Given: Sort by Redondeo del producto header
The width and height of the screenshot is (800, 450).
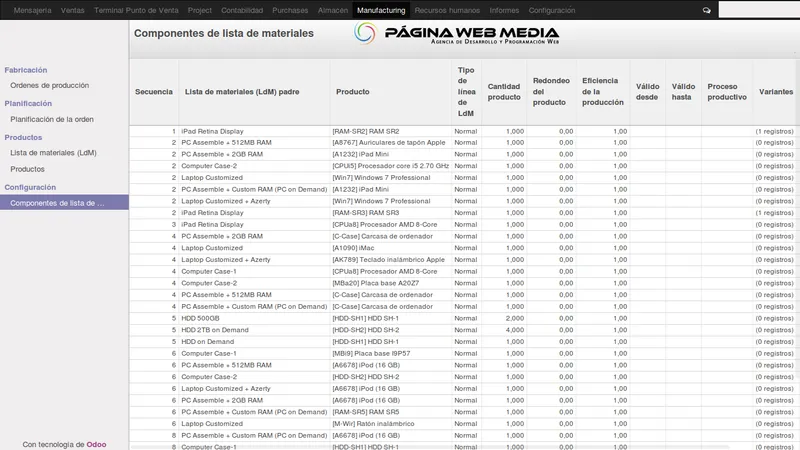Looking at the screenshot, I should (551, 92).
